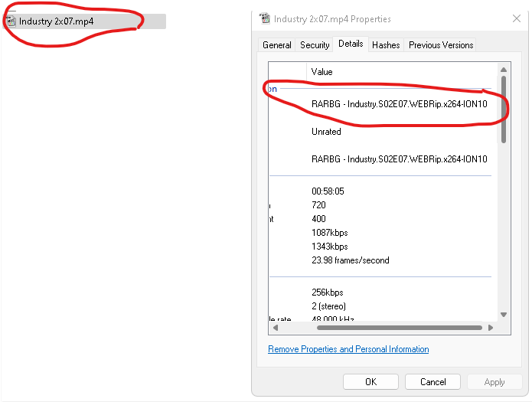Screen dimensions: 532x402
Task: Click the vertical scrollbar thumb
Action: [x=504, y=109]
